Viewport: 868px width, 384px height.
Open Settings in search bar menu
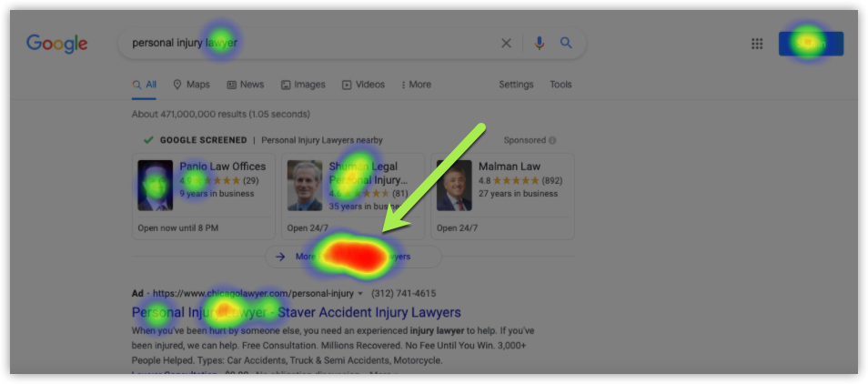(x=516, y=85)
